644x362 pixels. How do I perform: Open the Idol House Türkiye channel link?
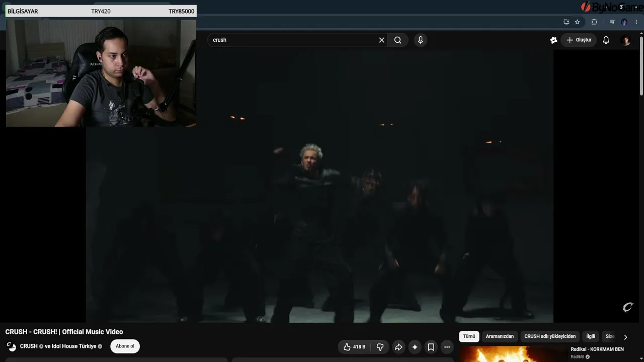click(73, 346)
